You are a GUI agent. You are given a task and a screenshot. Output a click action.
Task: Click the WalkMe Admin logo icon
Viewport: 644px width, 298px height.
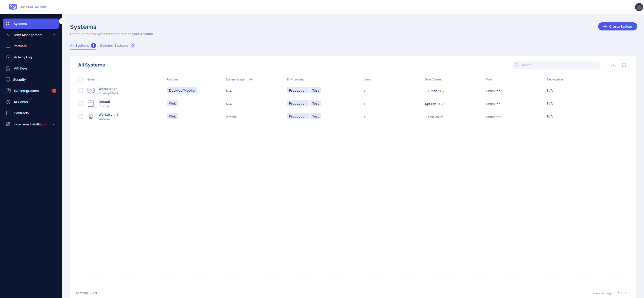(x=12, y=7)
